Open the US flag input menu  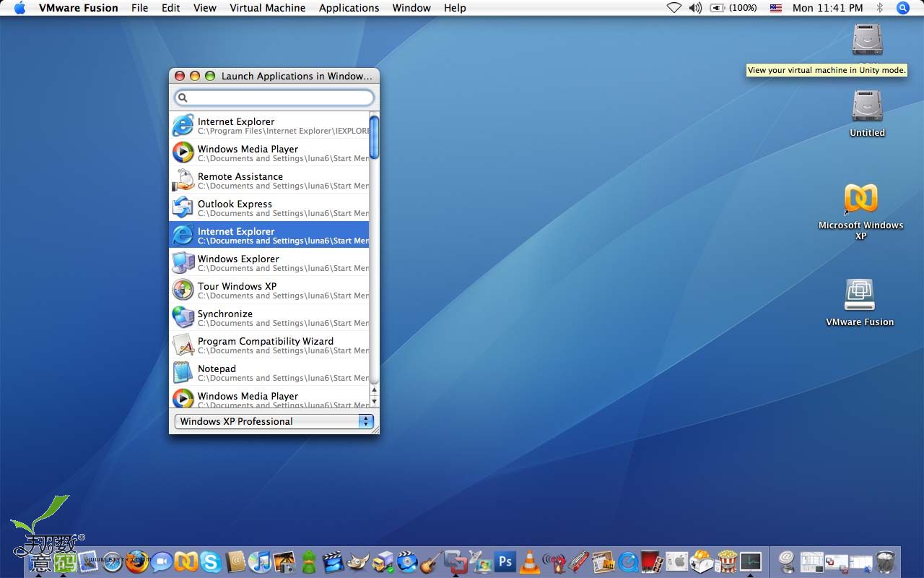pyautogui.click(x=776, y=8)
